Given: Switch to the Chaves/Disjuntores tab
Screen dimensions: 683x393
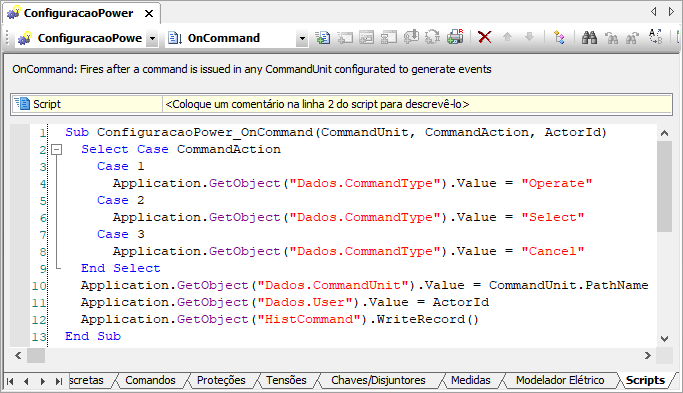Looking at the screenshot, I should [378, 380].
